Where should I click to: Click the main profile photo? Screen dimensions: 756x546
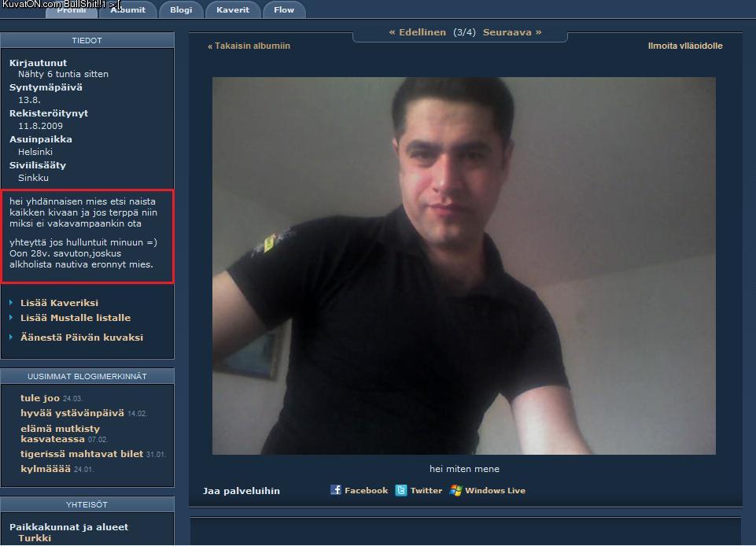[464, 266]
